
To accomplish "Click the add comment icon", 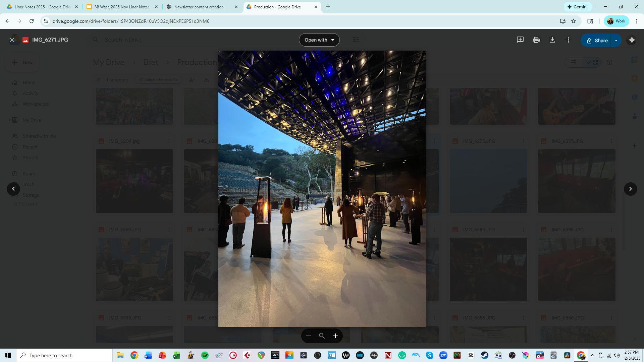I will point(520,40).
